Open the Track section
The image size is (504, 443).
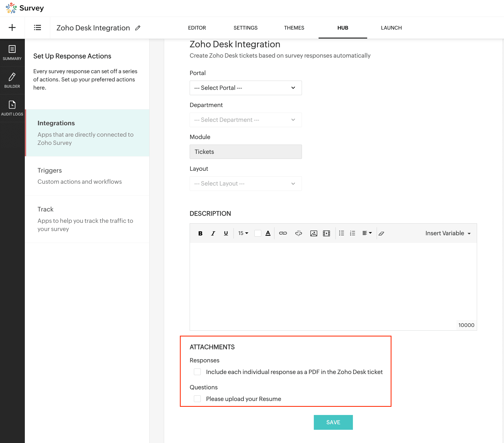[87, 219]
